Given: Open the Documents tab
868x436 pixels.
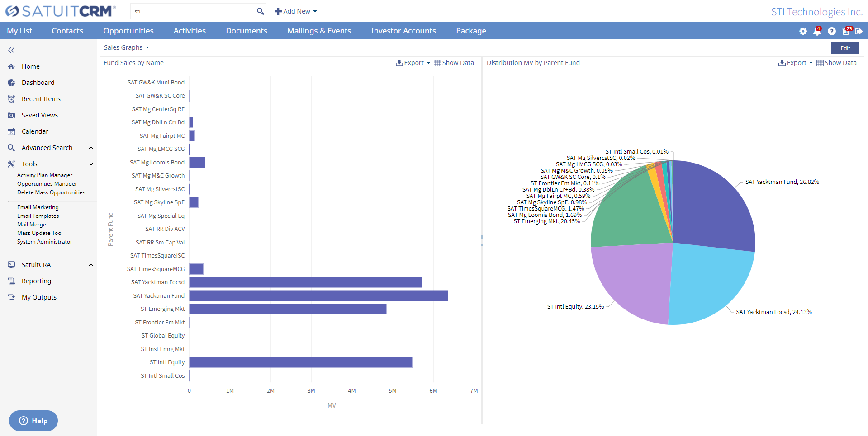Looking at the screenshot, I should point(247,31).
